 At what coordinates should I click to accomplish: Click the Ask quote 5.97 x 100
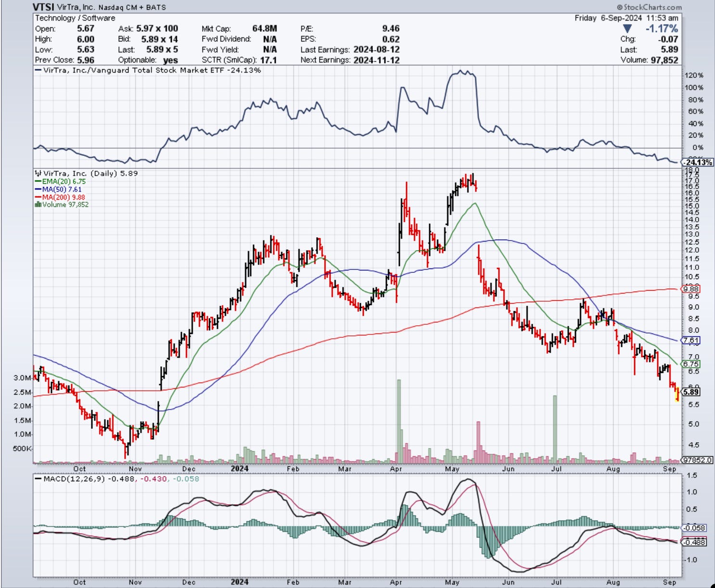tap(157, 28)
